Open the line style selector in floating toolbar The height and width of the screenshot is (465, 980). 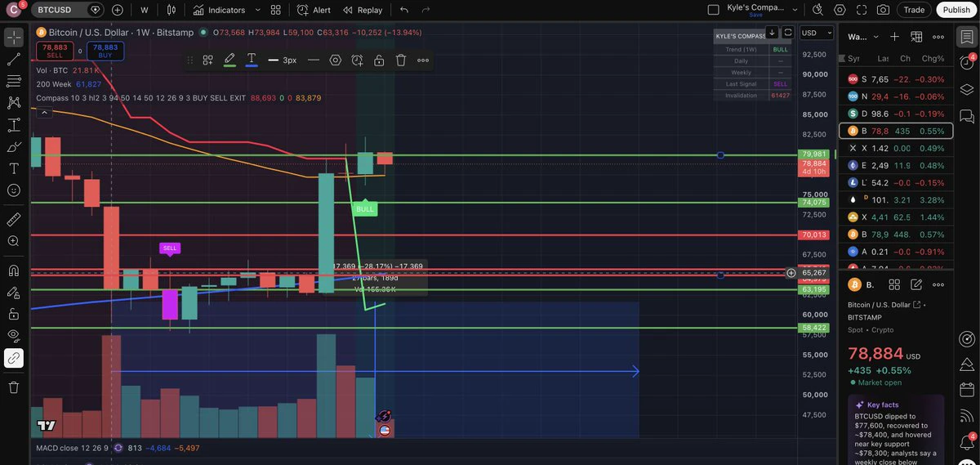click(x=314, y=60)
